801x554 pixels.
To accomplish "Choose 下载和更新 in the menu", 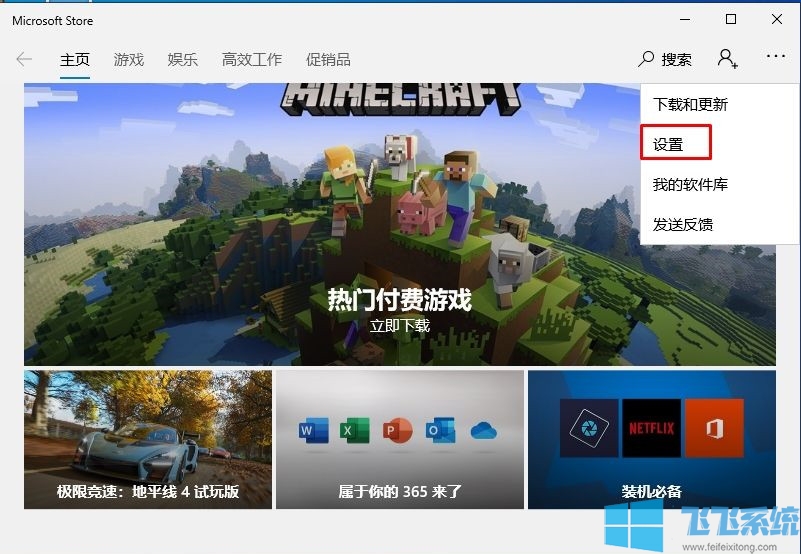I will (x=690, y=104).
